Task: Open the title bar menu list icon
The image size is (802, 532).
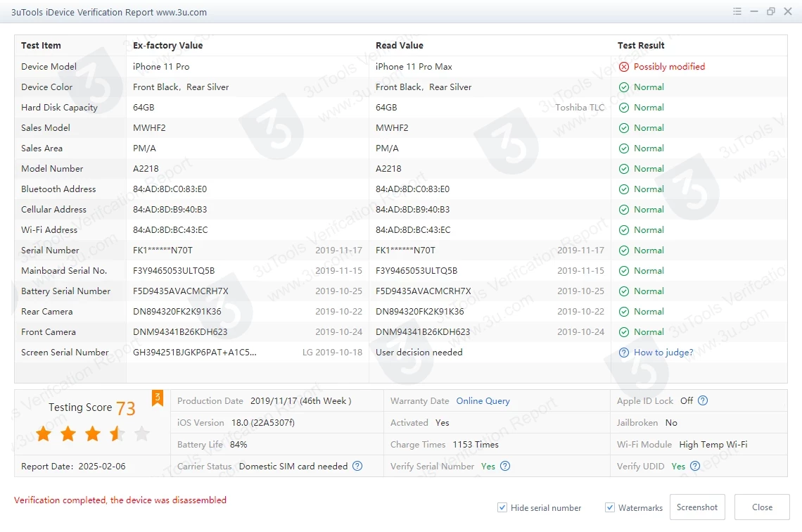Action: pos(737,11)
